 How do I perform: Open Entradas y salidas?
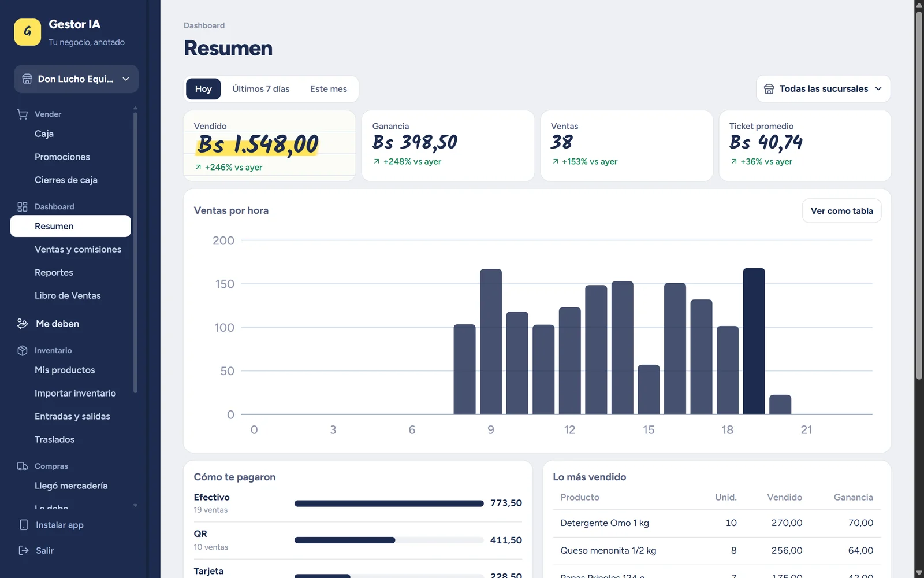70,416
